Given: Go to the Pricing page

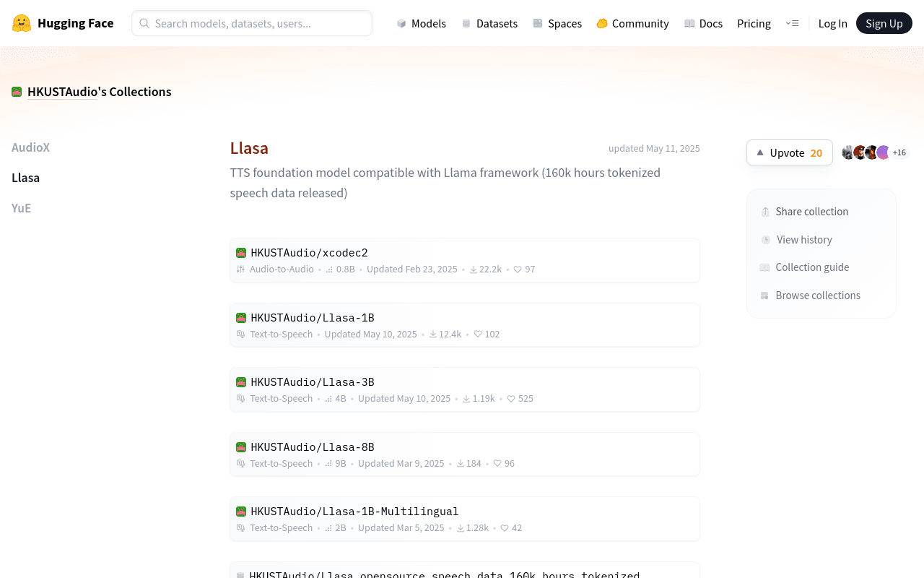Looking at the screenshot, I should pos(754,23).
